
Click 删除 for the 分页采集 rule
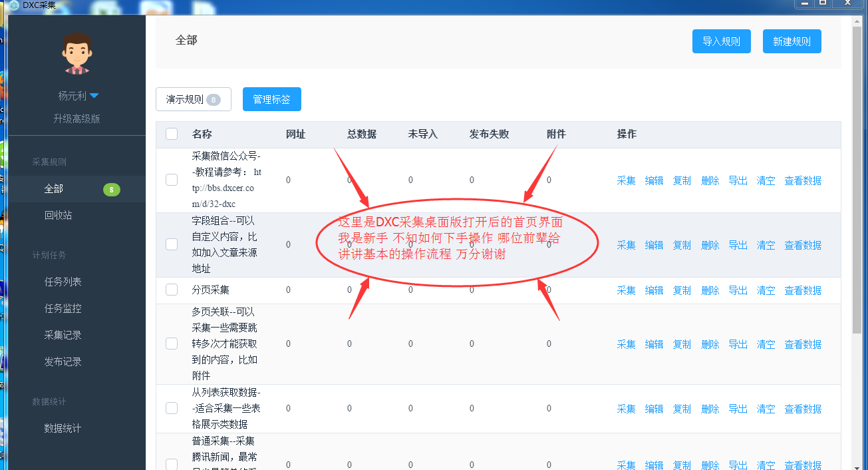tap(710, 290)
